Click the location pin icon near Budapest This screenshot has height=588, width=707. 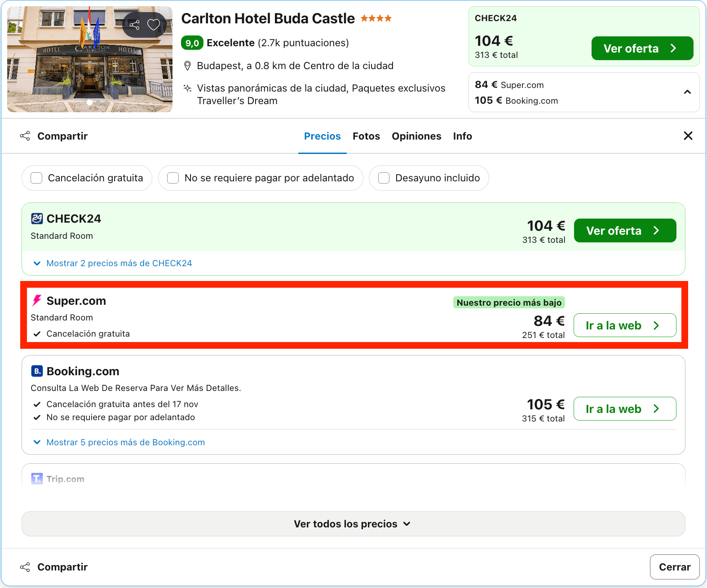click(188, 66)
